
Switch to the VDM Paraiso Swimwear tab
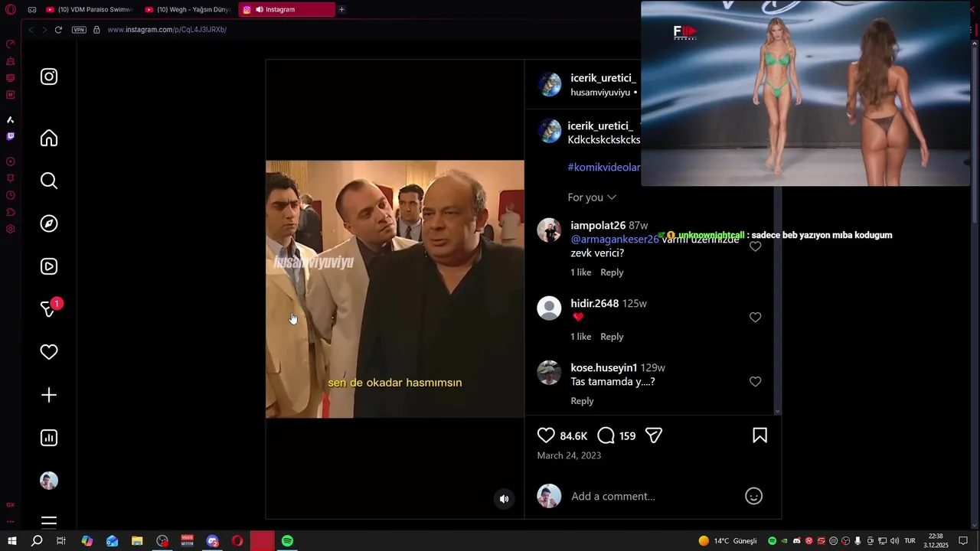tap(90, 9)
